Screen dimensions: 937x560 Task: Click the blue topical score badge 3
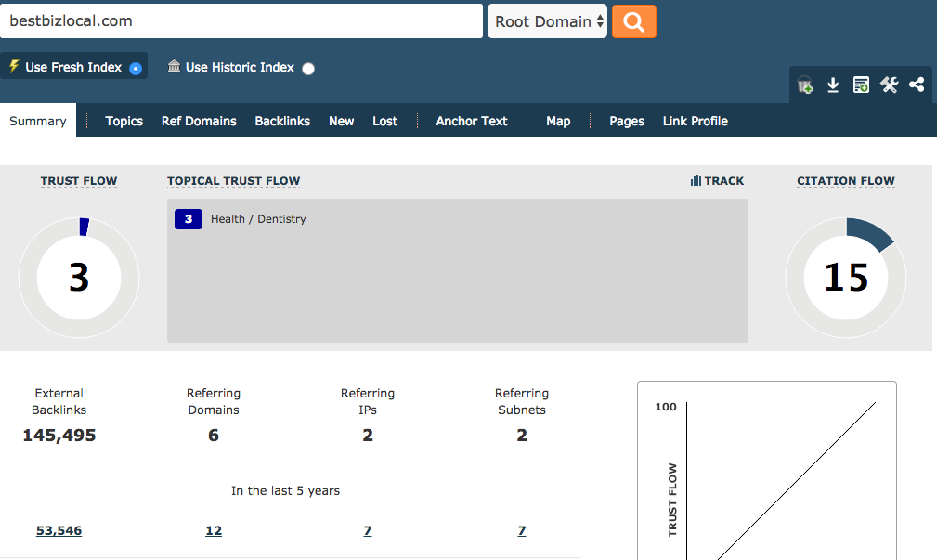click(189, 219)
